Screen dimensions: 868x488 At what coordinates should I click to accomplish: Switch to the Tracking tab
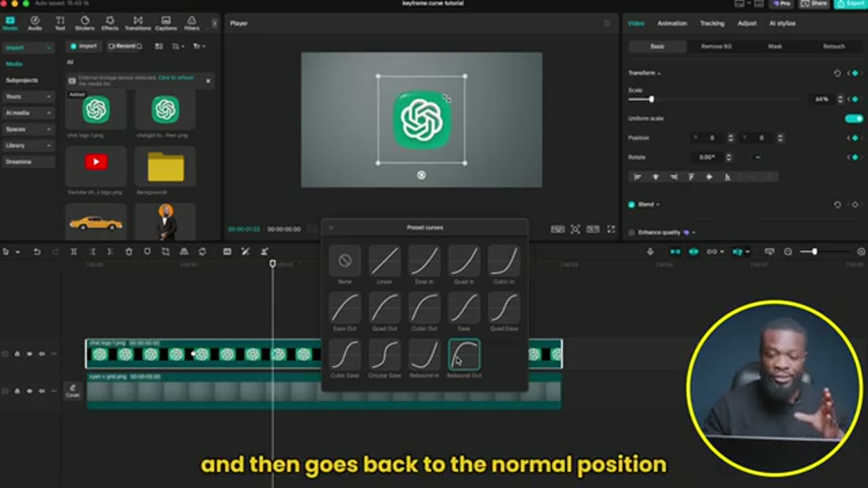click(x=712, y=23)
